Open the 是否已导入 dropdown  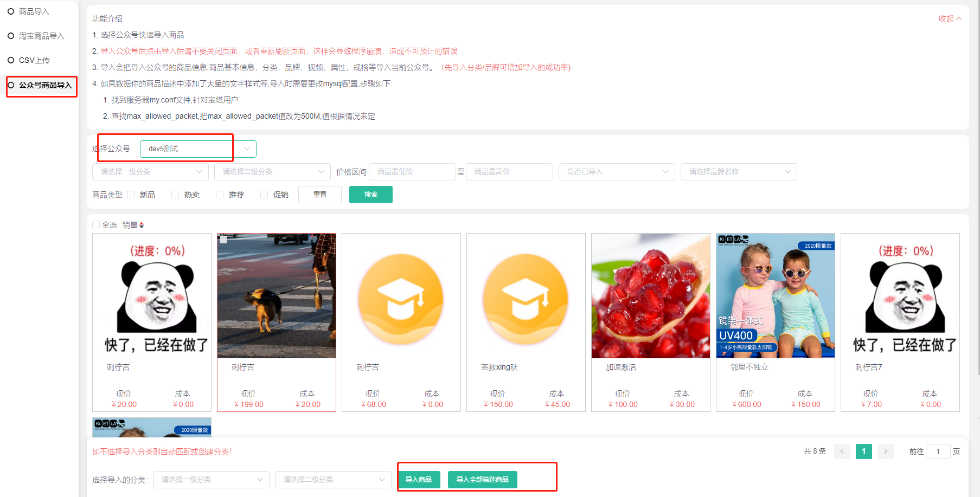click(617, 172)
